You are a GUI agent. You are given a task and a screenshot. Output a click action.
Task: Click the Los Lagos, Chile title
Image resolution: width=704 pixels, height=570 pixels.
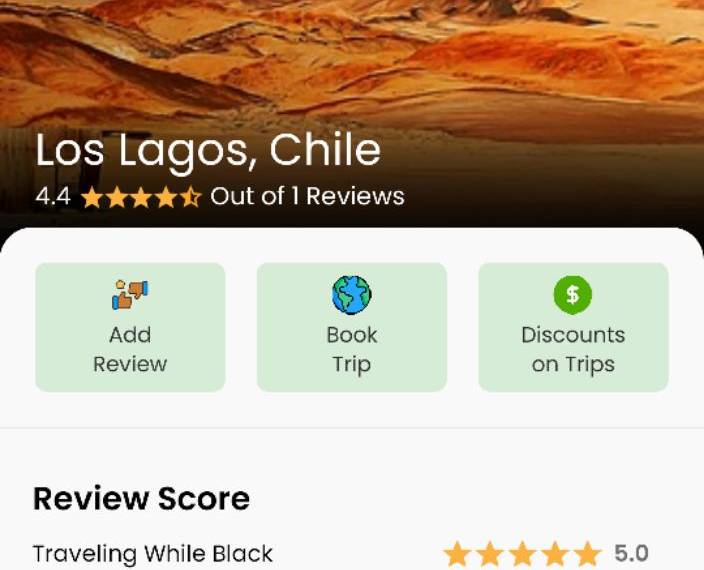point(208,151)
